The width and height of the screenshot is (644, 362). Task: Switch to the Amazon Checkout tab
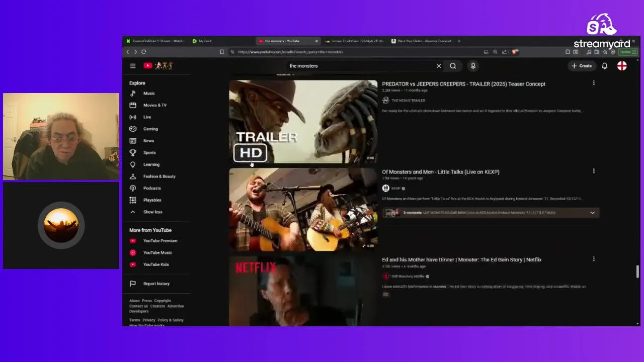(422, 41)
